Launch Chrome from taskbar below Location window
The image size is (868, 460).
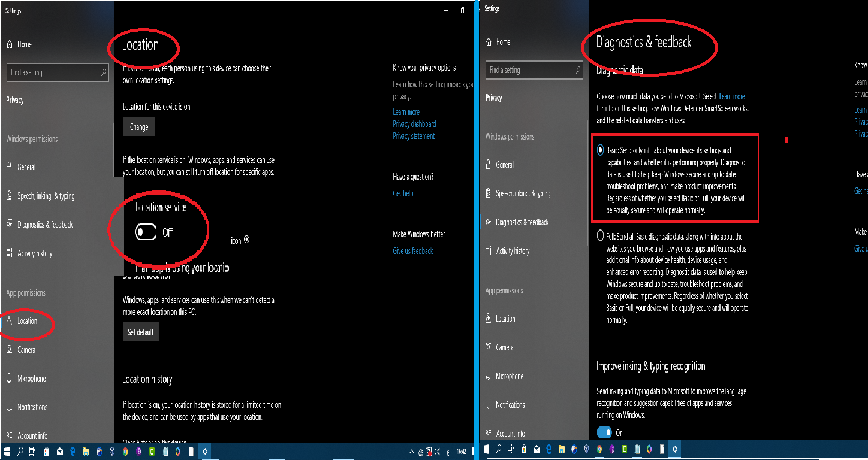[x=125, y=451]
